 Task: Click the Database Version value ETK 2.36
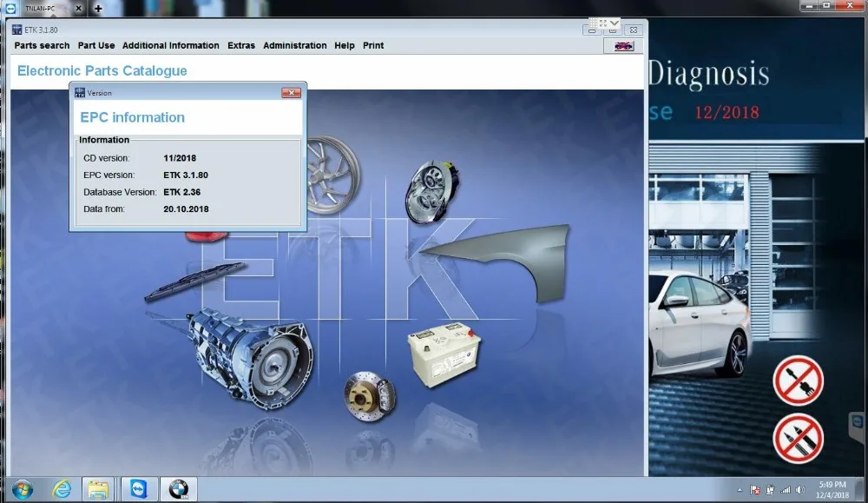pos(181,192)
